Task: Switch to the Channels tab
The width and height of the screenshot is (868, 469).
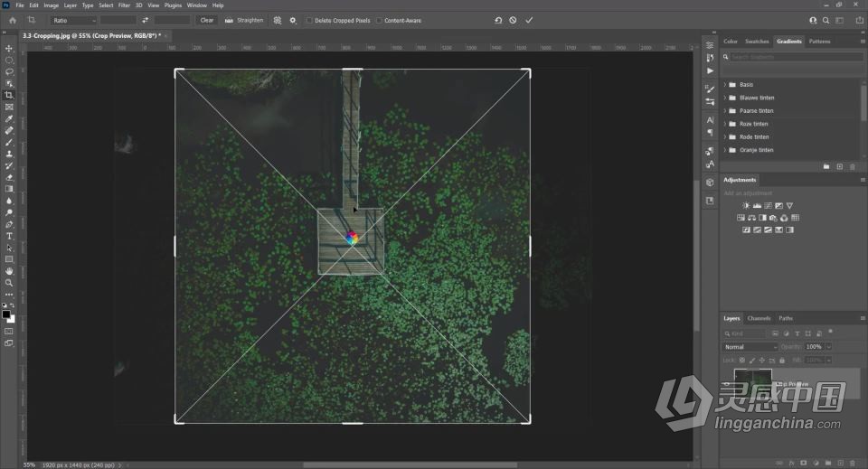Action: click(x=759, y=319)
